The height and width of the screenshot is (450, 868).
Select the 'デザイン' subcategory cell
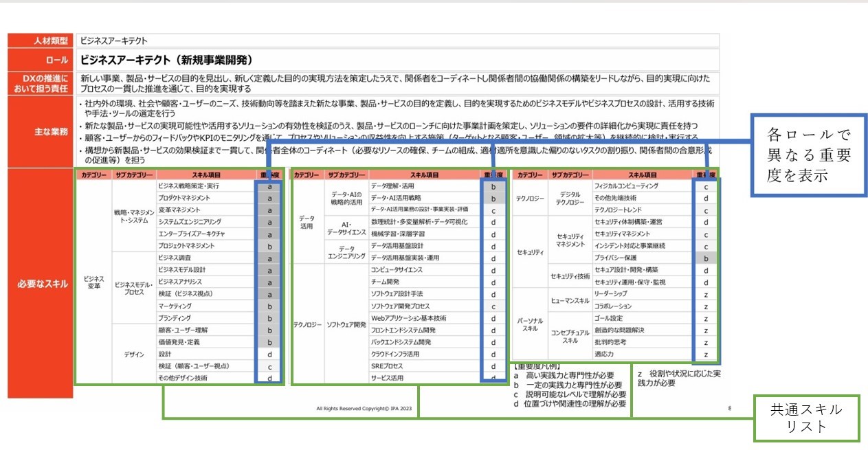[133, 355]
